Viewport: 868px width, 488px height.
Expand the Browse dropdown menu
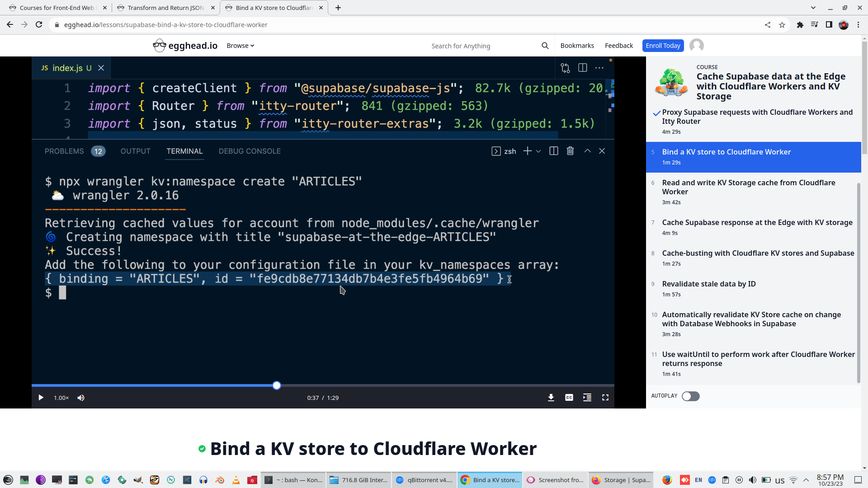[240, 46]
